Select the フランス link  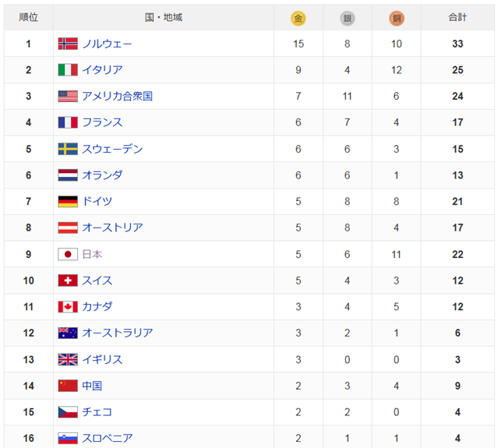tap(102, 122)
